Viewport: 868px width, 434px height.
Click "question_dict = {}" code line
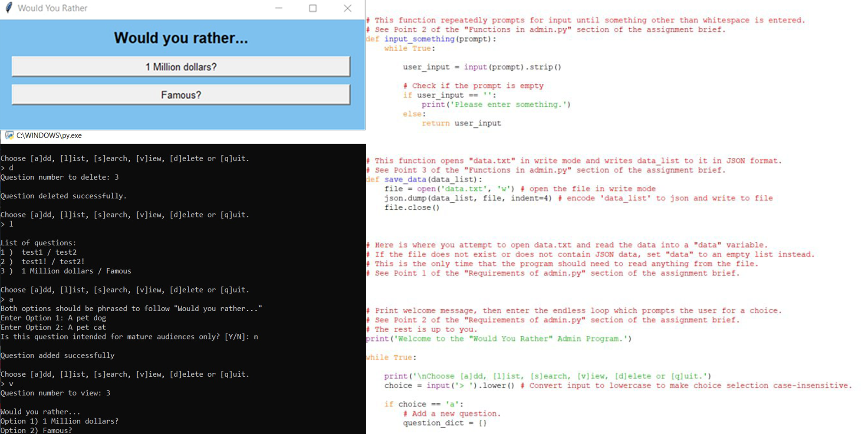pos(445,423)
